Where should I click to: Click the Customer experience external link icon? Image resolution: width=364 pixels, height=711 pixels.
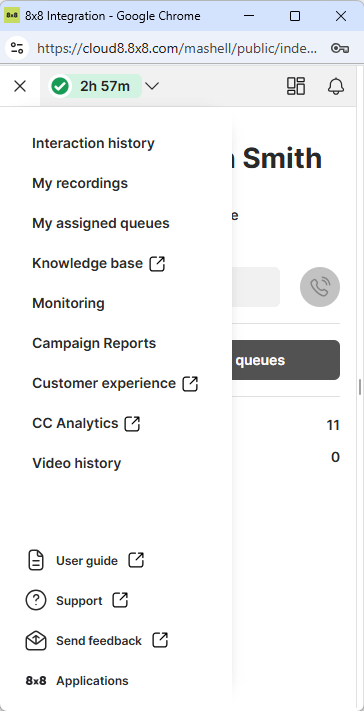[190, 384]
